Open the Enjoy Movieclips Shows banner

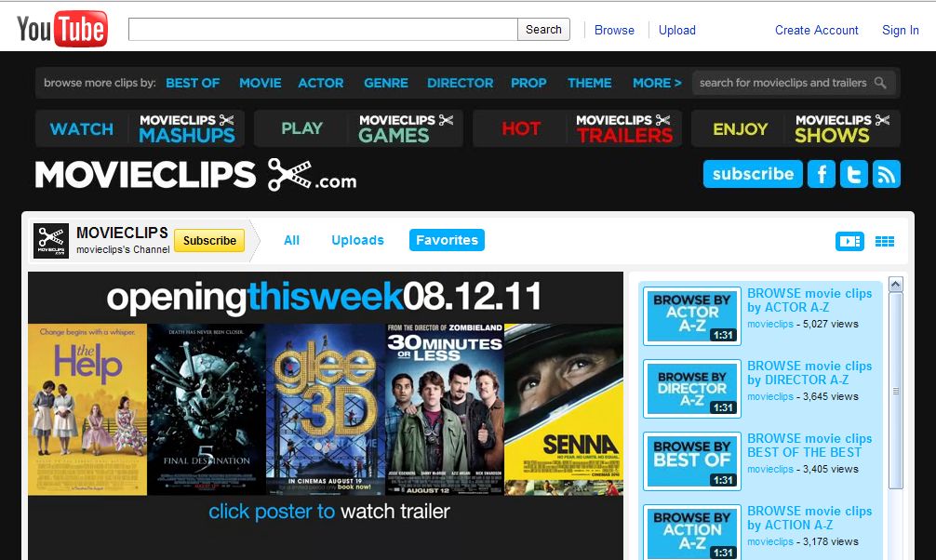tap(796, 128)
